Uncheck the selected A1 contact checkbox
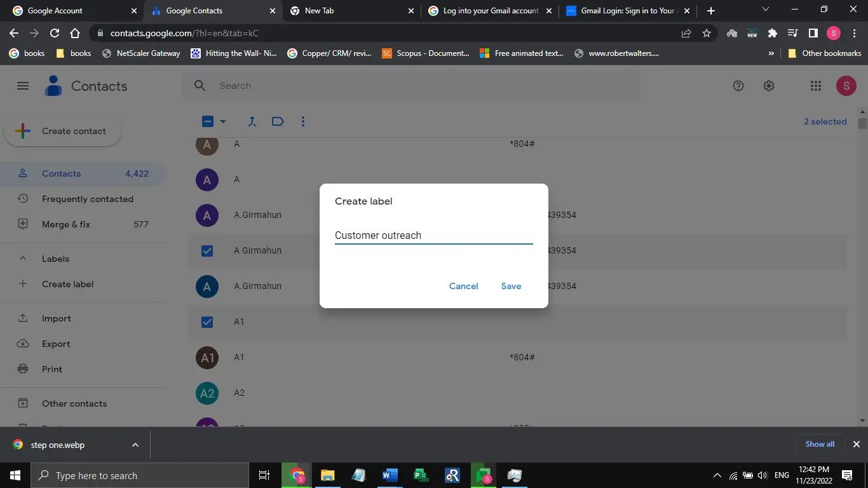The height and width of the screenshot is (488, 868). (x=207, y=322)
